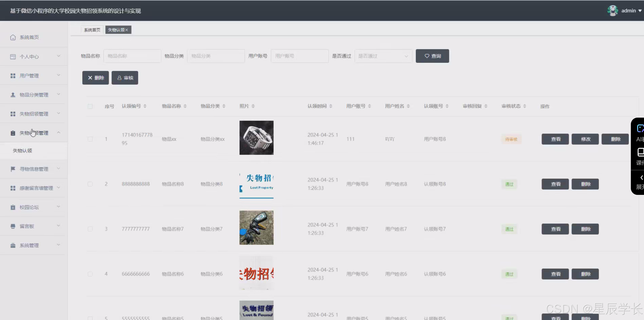This screenshot has height=320, width=644.
Task: Click the 审核 review button
Action: point(125,78)
